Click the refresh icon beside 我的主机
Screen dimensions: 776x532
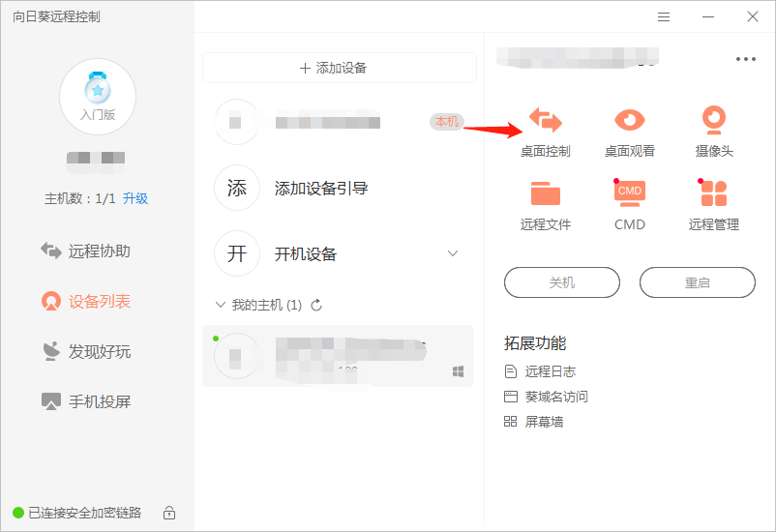click(x=316, y=305)
